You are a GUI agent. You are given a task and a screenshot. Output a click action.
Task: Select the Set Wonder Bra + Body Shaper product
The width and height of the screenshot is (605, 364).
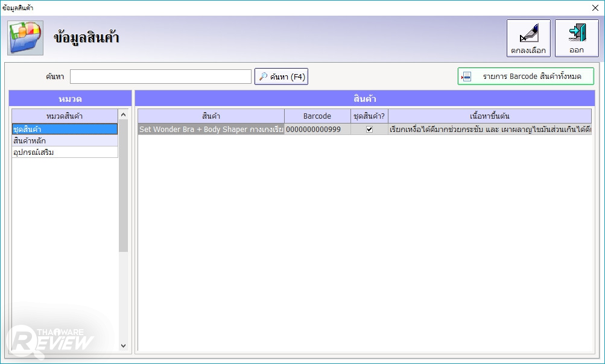tap(211, 129)
